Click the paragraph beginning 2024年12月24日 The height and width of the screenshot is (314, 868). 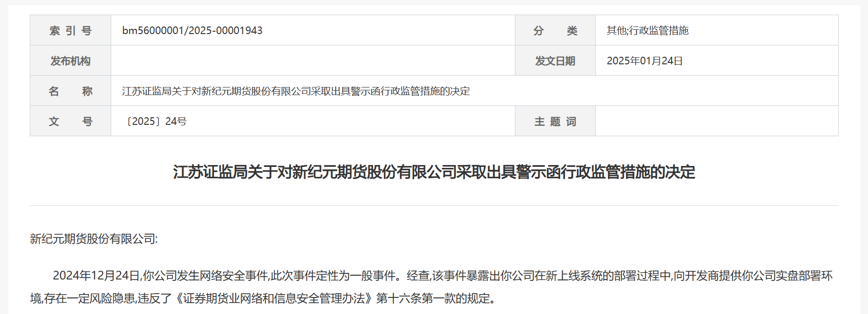click(431, 287)
